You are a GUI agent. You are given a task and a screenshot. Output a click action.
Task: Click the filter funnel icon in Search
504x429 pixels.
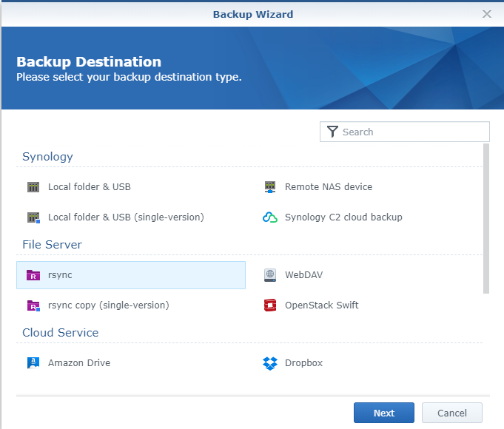click(332, 132)
